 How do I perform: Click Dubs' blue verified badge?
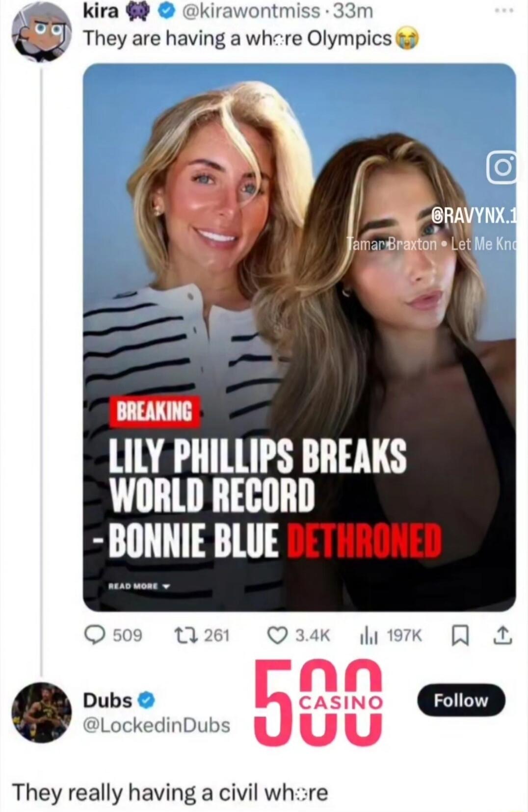[x=147, y=700]
